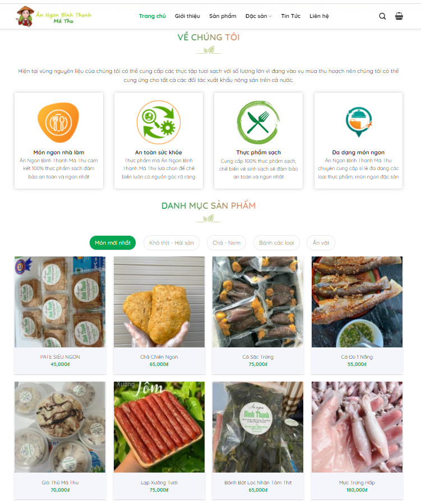Image resolution: width=421 pixels, height=504 pixels.
Task: View the Lạp Xưởng Tươi product photo
Action: [x=159, y=427]
